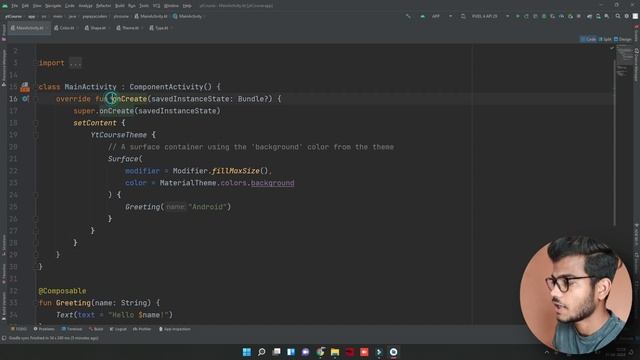The width and height of the screenshot is (640, 360).
Task: Open Chrome from the taskbar
Action: pos(320,352)
